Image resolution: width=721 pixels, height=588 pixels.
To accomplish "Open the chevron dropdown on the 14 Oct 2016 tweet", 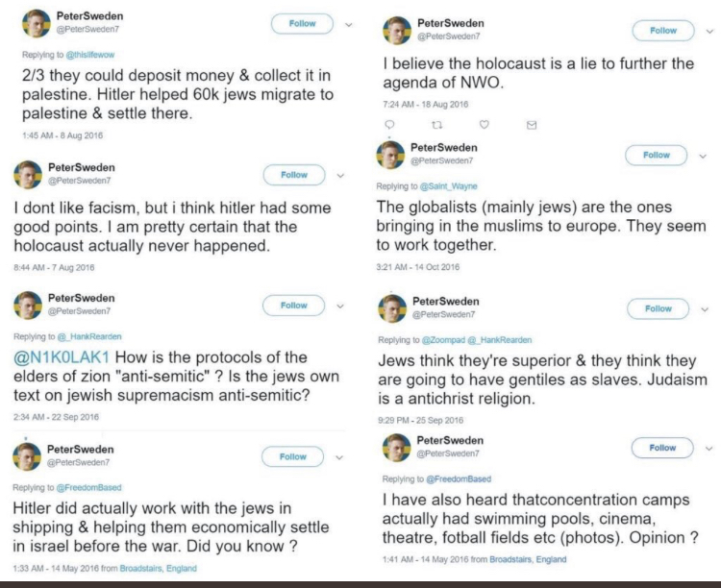I will point(703,156).
